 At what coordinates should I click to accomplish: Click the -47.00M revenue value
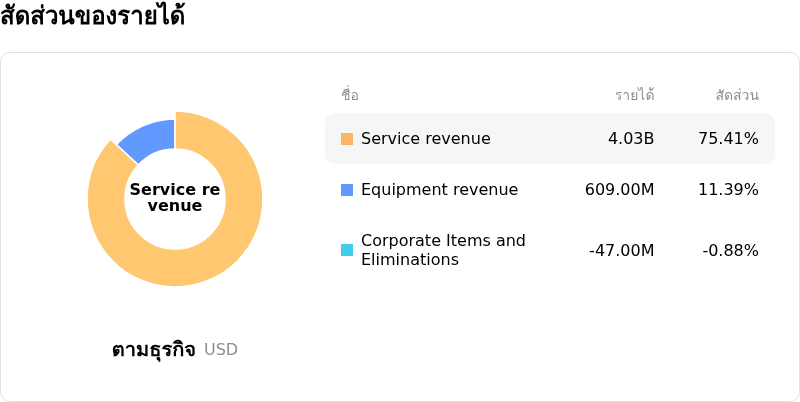[x=622, y=250]
